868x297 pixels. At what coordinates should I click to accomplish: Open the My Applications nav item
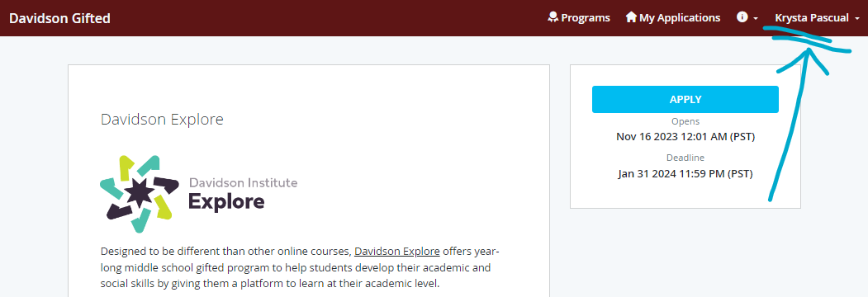[x=673, y=17]
